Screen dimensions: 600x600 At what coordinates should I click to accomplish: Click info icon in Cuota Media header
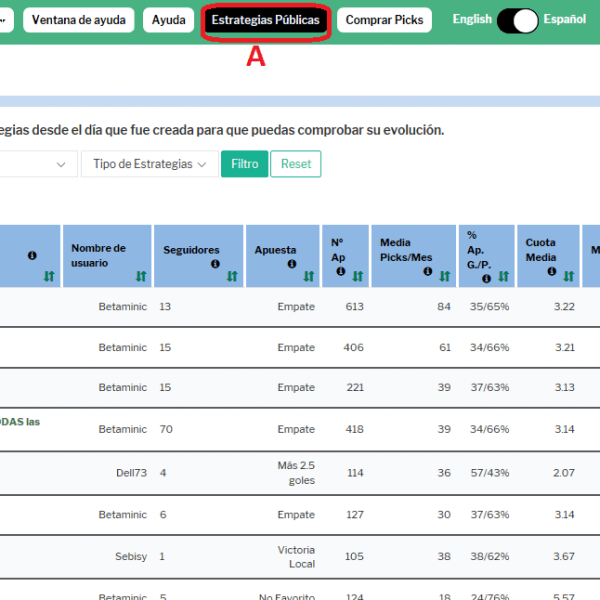[552, 271]
